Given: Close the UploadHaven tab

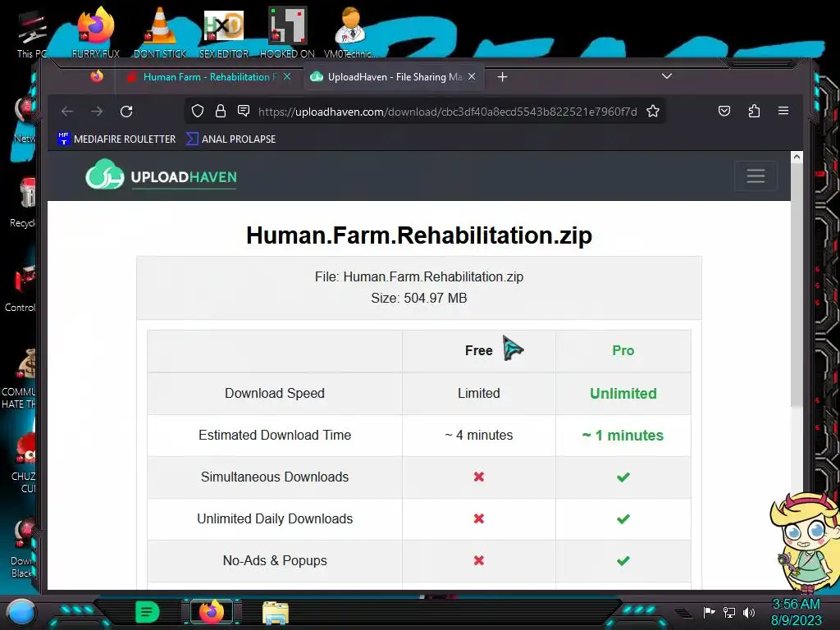Looking at the screenshot, I should pyautogui.click(x=472, y=76).
